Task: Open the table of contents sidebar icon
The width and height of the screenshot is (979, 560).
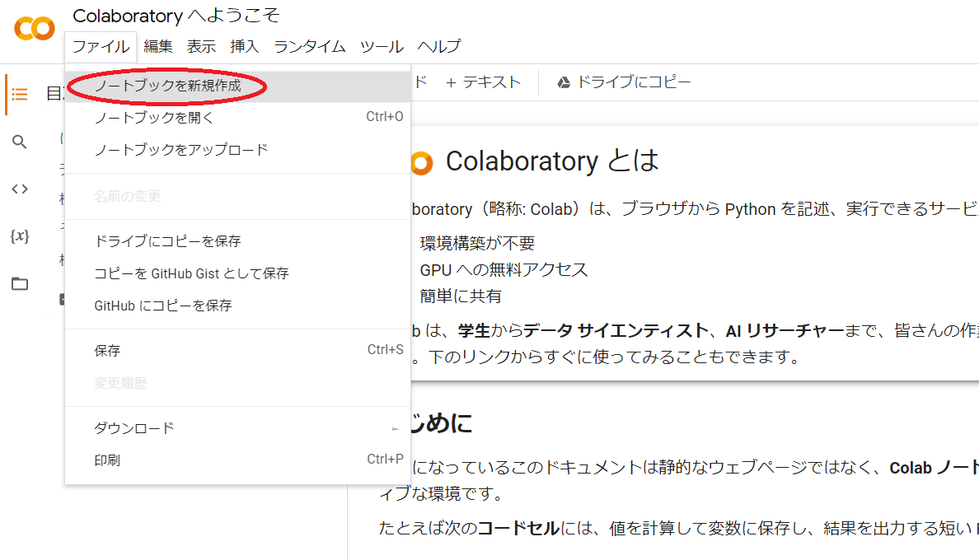Action: coord(19,94)
